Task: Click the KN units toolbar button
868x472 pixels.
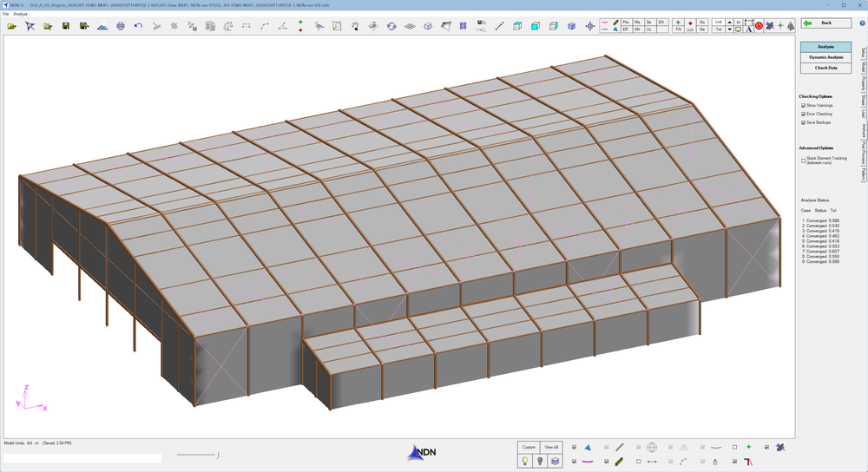Action: tap(637, 29)
